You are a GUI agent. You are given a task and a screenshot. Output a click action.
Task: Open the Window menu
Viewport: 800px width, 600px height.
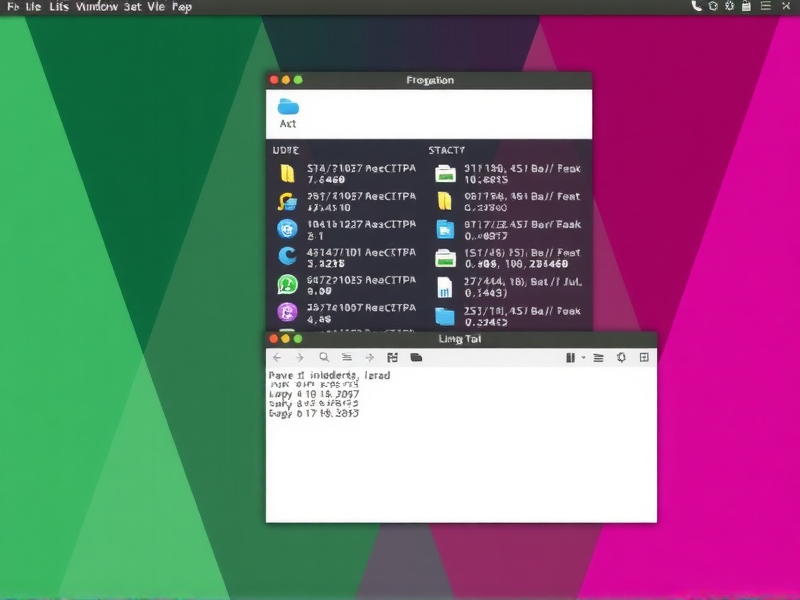(x=100, y=7)
